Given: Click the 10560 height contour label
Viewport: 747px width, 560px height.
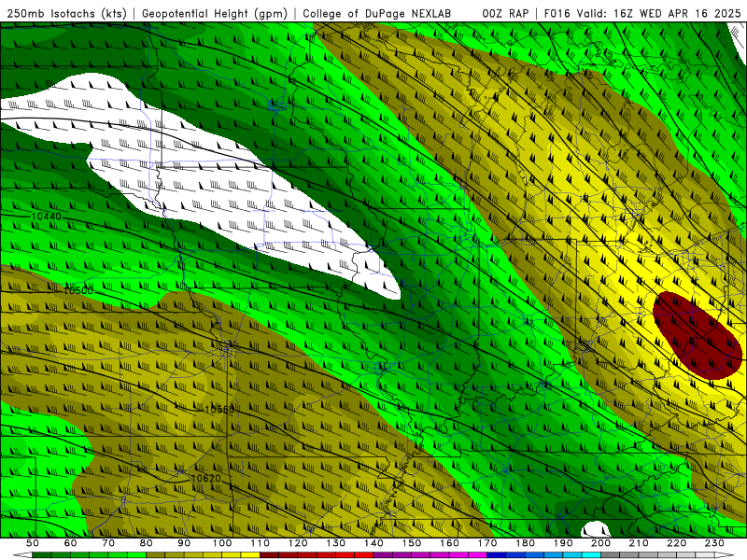Looking at the screenshot, I should click(219, 410).
